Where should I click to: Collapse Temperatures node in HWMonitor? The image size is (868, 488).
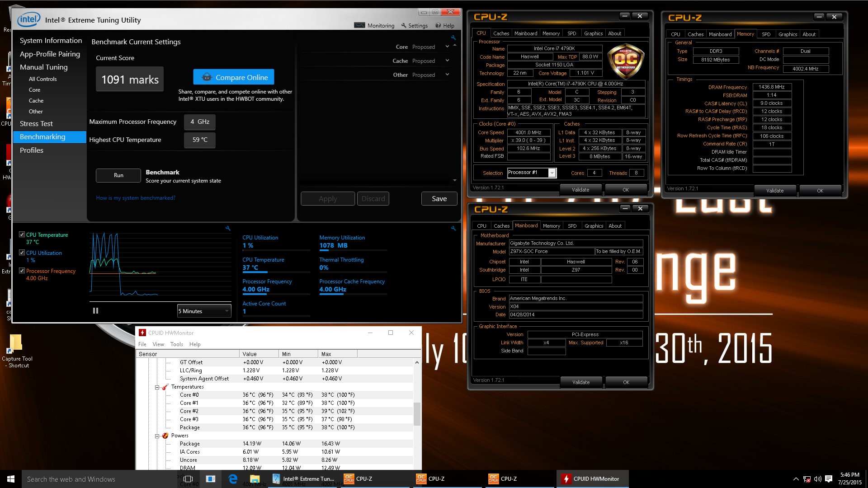click(x=157, y=387)
